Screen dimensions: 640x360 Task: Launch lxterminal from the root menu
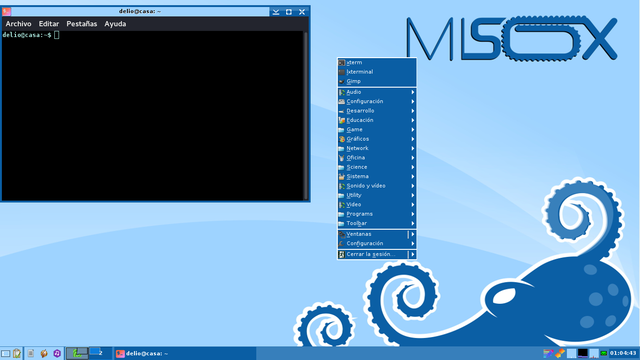point(377,72)
